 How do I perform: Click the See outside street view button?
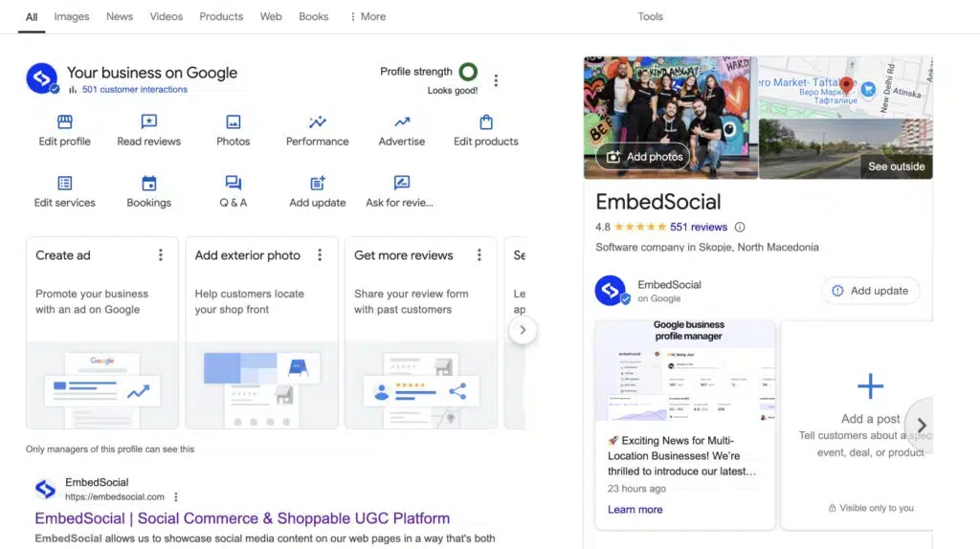[x=896, y=166]
